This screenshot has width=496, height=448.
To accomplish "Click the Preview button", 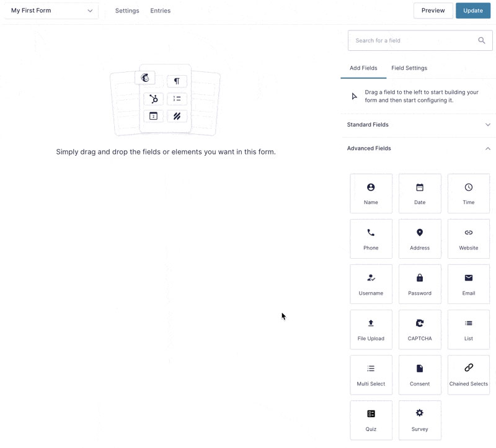I will (x=433, y=11).
